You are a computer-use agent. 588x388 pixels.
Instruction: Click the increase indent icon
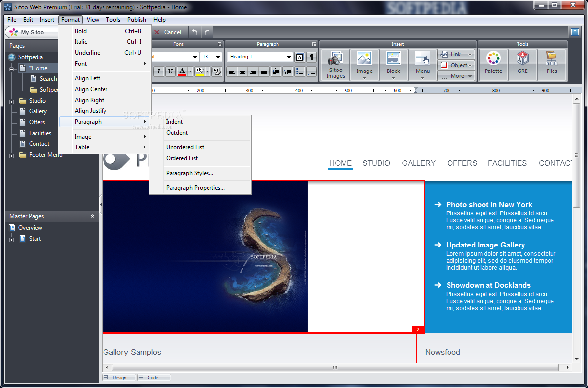coord(277,71)
